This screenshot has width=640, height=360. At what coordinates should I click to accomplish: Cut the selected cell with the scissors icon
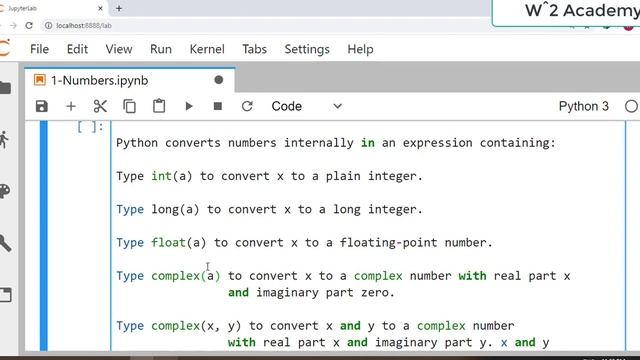coord(100,107)
